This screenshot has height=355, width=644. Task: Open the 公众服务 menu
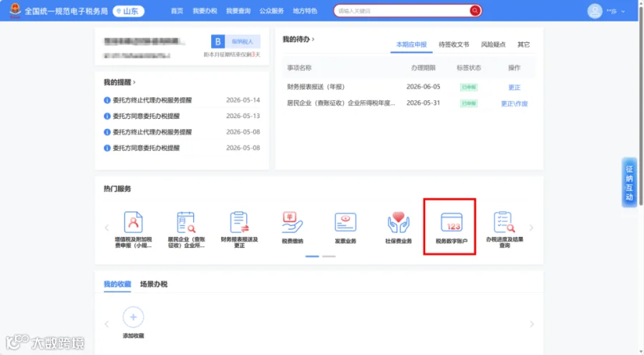click(271, 11)
